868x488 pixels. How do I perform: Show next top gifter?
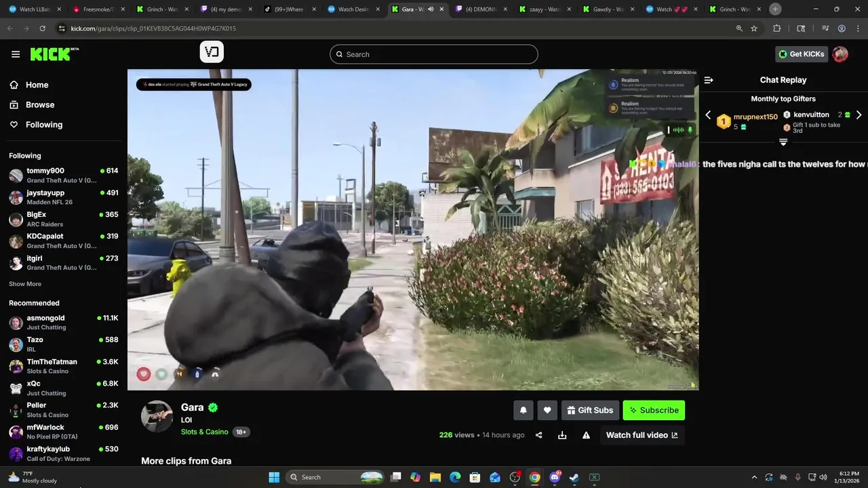tap(859, 115)
